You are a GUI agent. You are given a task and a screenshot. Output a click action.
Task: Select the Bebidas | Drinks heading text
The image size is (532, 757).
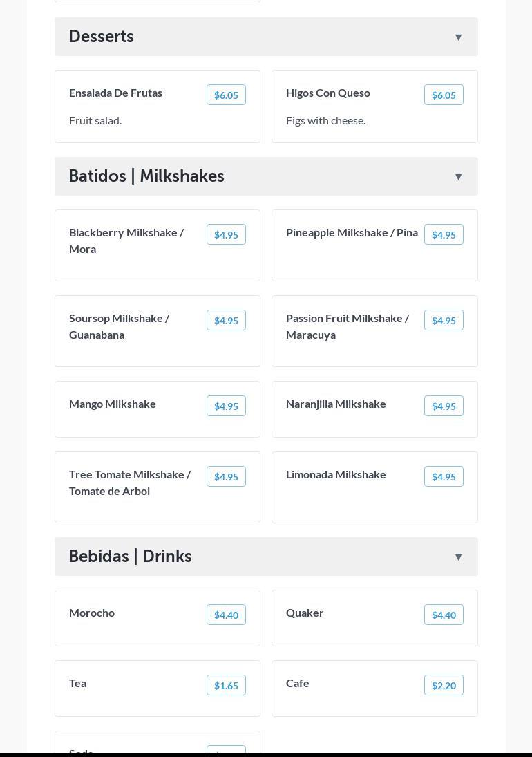point(131,557)
